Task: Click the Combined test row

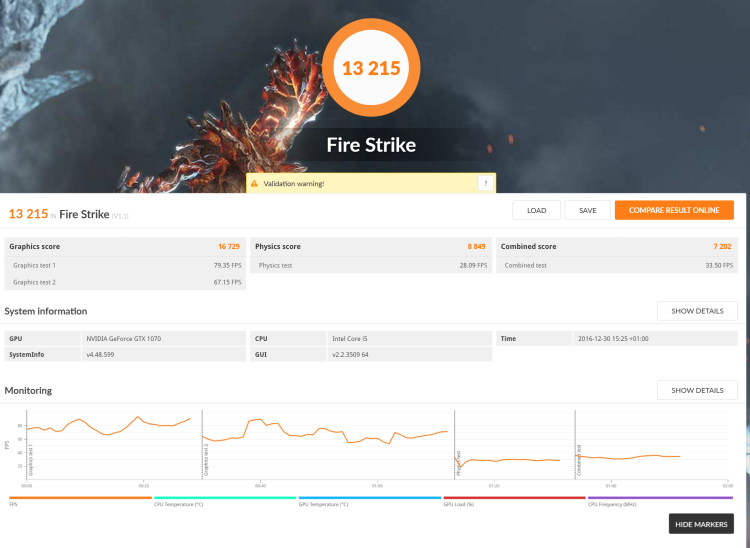Action: click(617, 265)
